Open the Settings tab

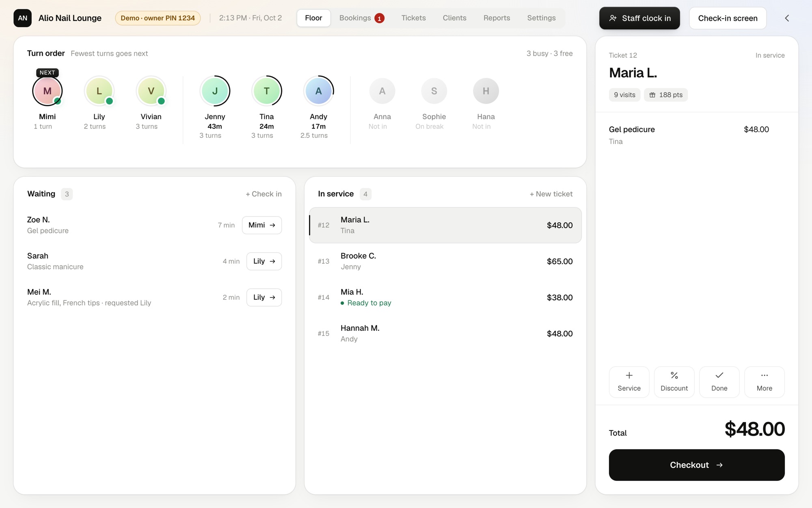[541, 18]
